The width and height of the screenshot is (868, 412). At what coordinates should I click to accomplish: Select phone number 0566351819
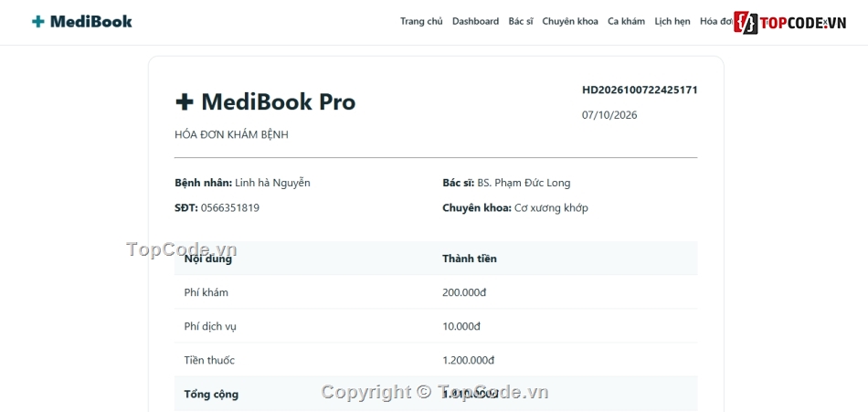[229, 208]
